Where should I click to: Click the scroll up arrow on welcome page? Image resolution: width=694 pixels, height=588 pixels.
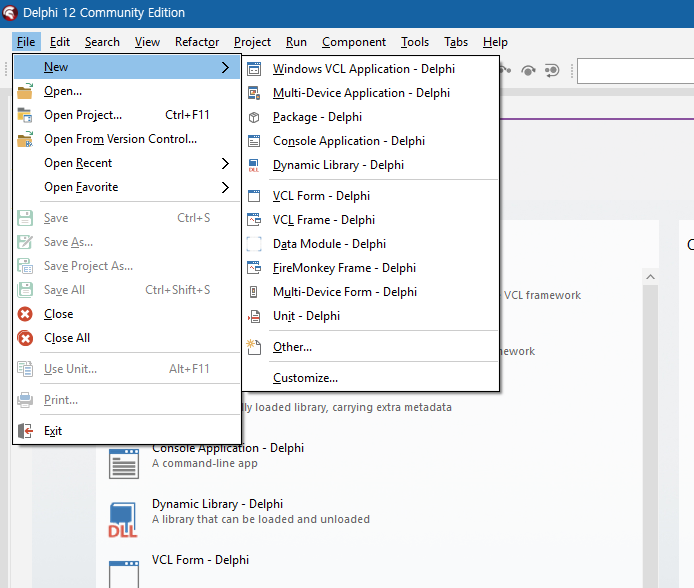point(650,277)
